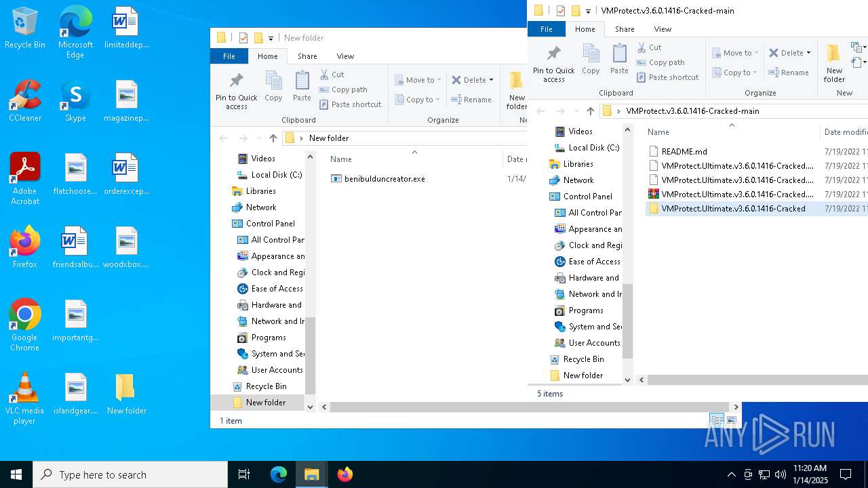Screen dimensions: 868x488
Task: Open the CCleaner desktop shortcut
Action: point(25,101)
